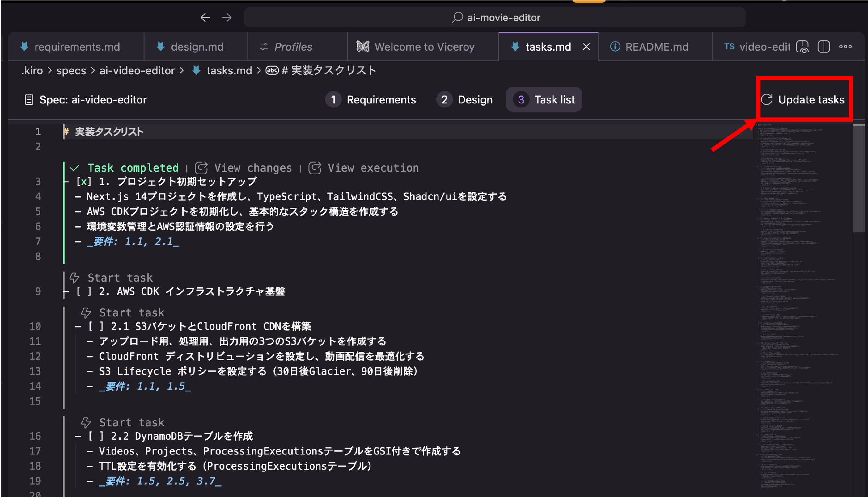
Task: Click the back navigation arrow
Action: click(x=205, y=17)
